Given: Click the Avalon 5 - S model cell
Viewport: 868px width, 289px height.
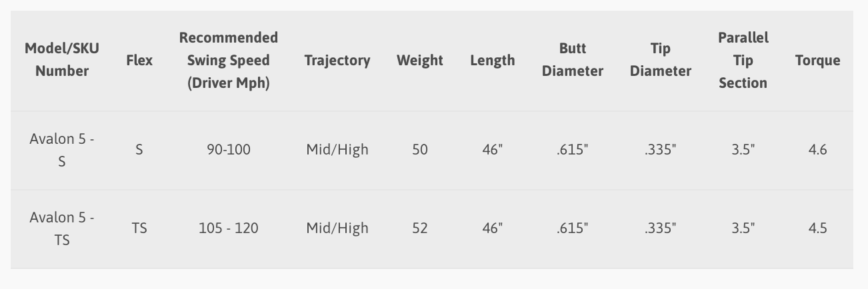Looking at the screenshot, I should (x=62, y=150).
